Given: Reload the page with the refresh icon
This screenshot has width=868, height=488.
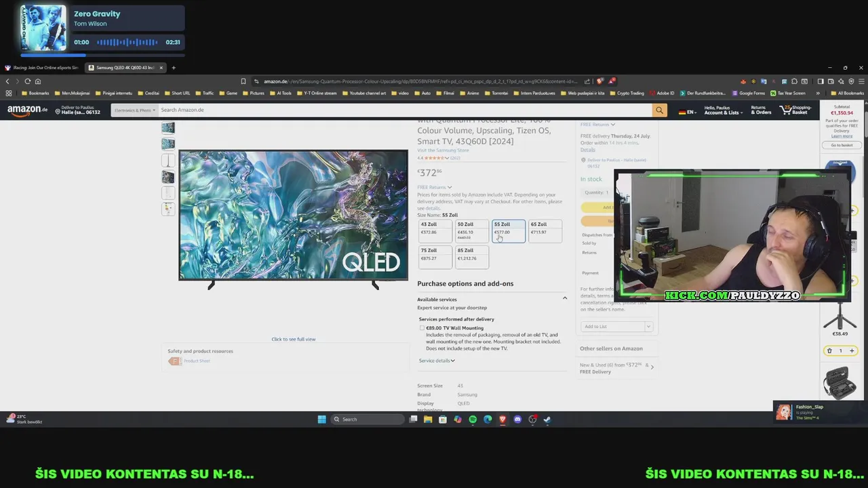Looking at the screenshot, I should [27, 81].
